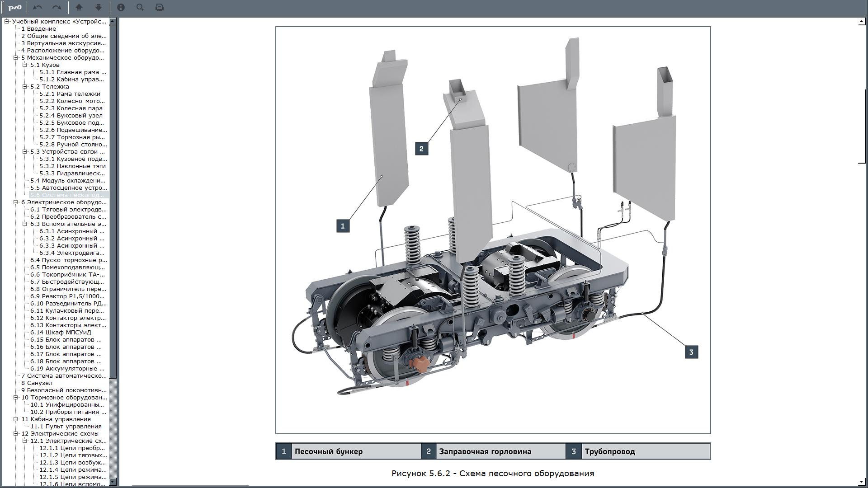Open the 1 Введение section
This screenshot has width=868, height=488.
coord(38,28)
